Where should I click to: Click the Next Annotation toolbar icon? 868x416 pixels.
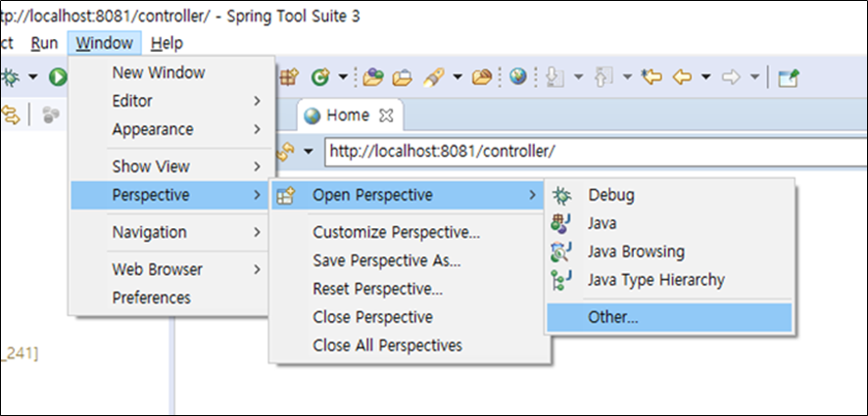[555, 77]
